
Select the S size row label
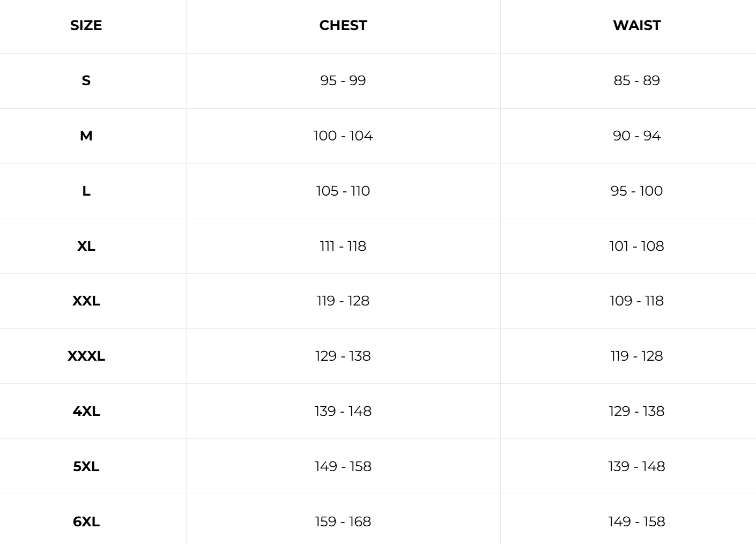point(86,80)
